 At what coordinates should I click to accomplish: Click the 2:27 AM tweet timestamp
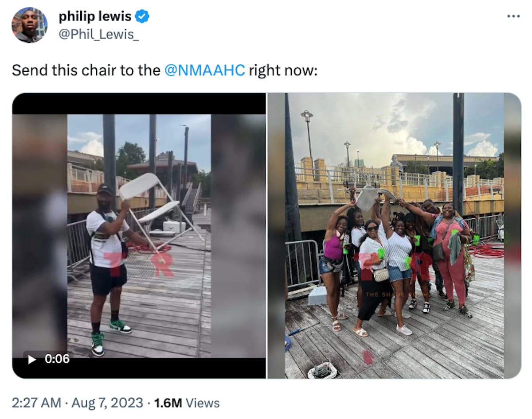pyautogui.click(x=36, y=403)
